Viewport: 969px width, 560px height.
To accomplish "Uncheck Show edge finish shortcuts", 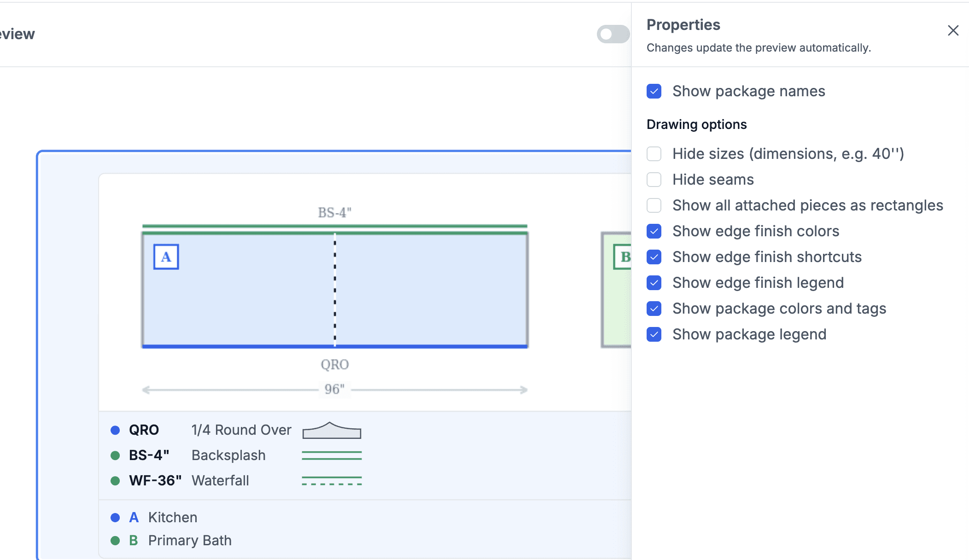I will pyautogui.click(x=654, y=257).
